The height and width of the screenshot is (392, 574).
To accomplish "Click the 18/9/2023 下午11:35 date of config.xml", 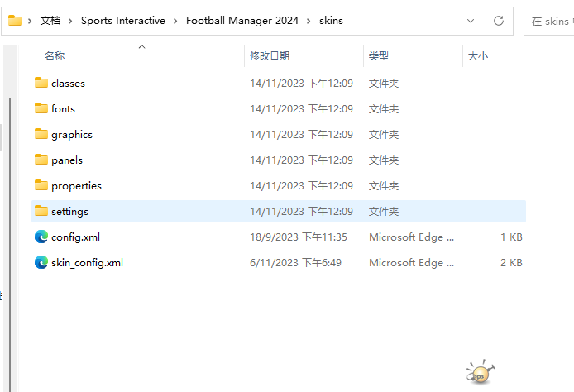I will [299, 237].
